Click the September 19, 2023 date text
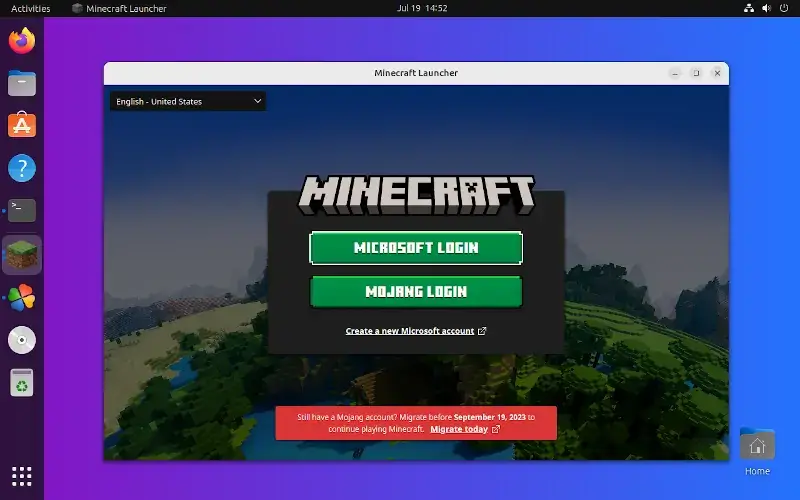Screen dimensions: 800x500 [x=490, y=417]
